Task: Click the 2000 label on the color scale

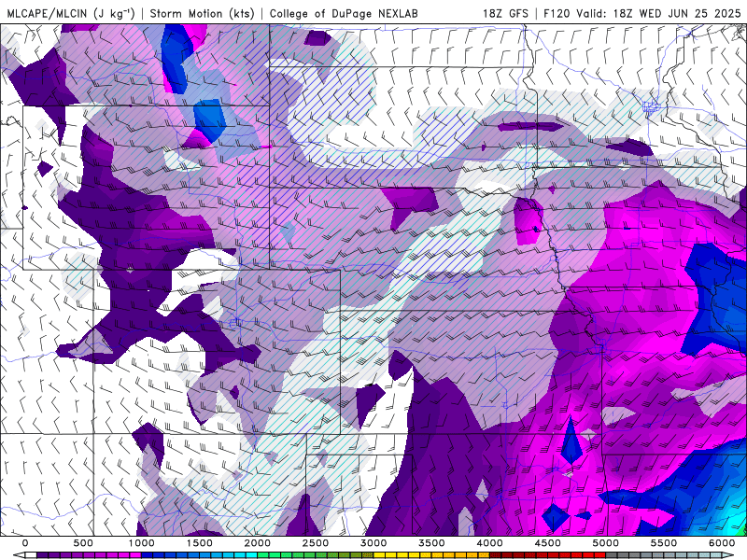Action: pos(258,543)
